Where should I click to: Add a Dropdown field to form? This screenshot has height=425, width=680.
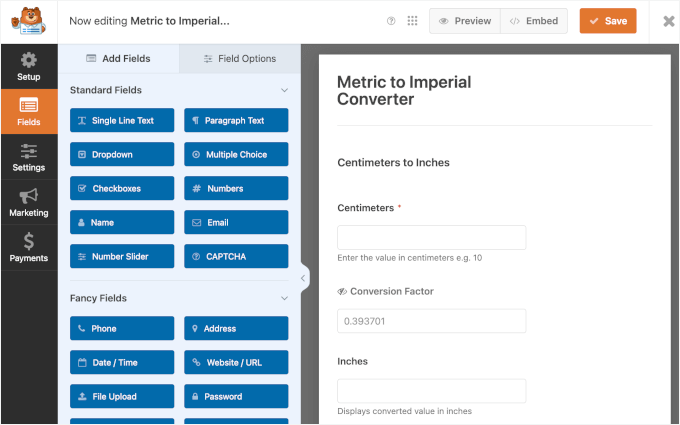(122, 155)
